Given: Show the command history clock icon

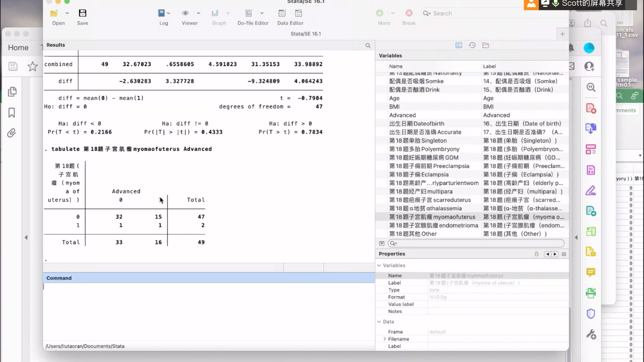Looking at the screenshot, I should (x=472, y=45).
